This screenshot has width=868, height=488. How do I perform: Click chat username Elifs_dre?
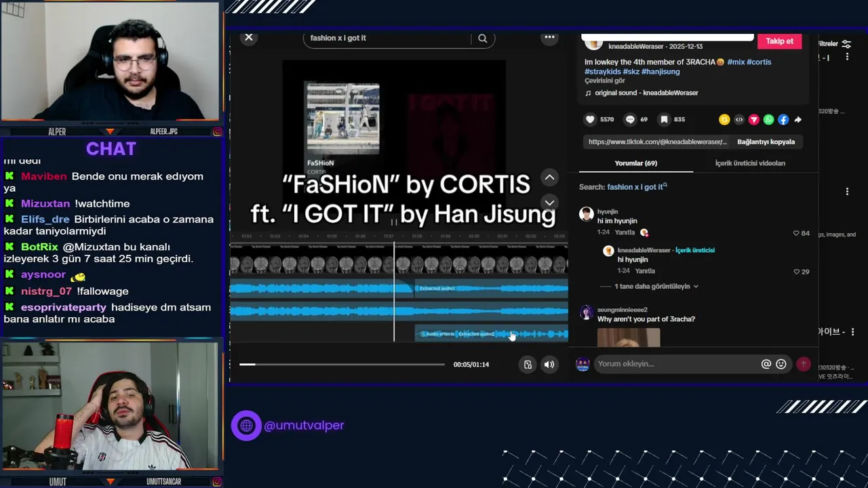(45, 220)
